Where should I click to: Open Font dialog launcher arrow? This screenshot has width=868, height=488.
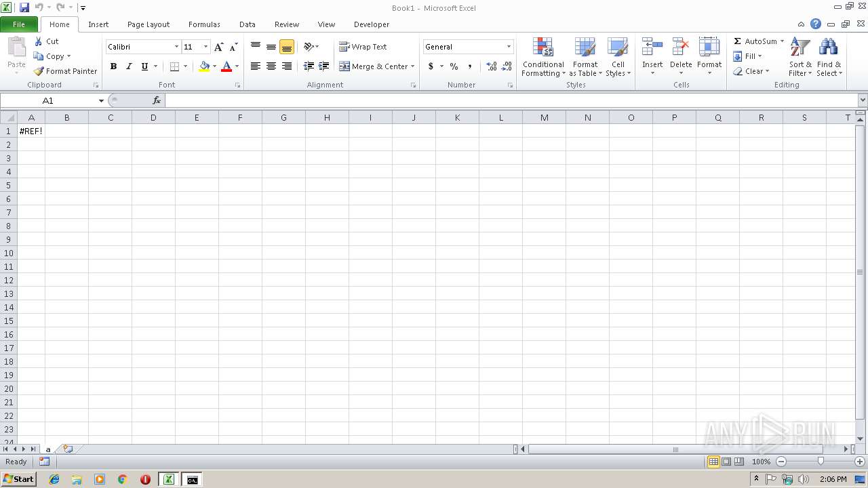[238, 85]
